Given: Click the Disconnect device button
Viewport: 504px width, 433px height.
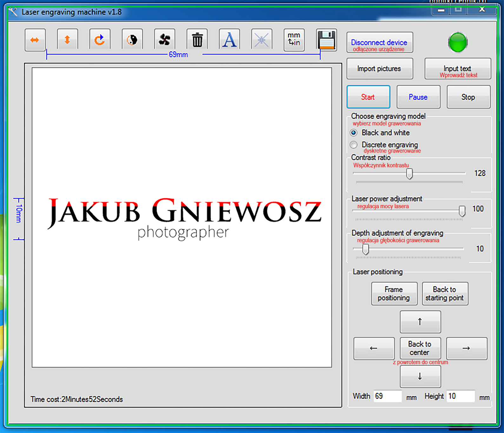Looking at the screenshot, I should [x=379, y=43].
